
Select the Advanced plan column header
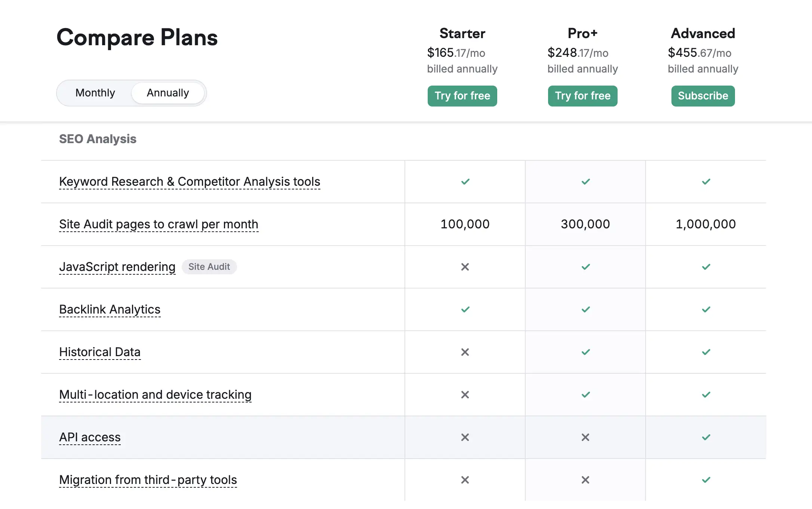coord(703,33)
